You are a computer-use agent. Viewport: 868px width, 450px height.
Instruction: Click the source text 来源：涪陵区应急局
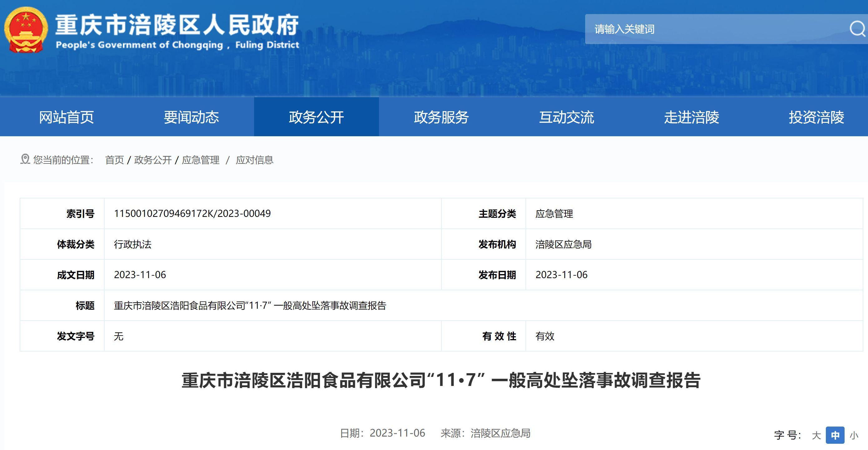click(486, 433)
